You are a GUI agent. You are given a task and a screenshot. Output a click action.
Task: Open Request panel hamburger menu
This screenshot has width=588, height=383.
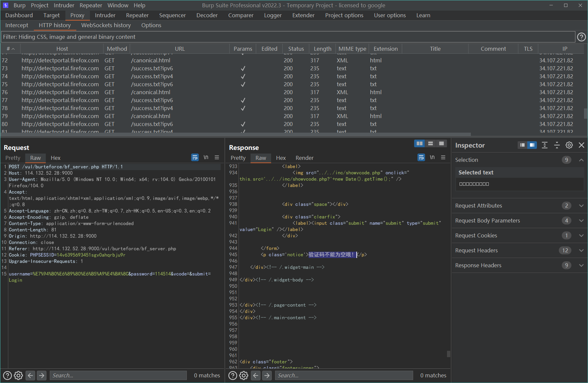coord(217,158)
